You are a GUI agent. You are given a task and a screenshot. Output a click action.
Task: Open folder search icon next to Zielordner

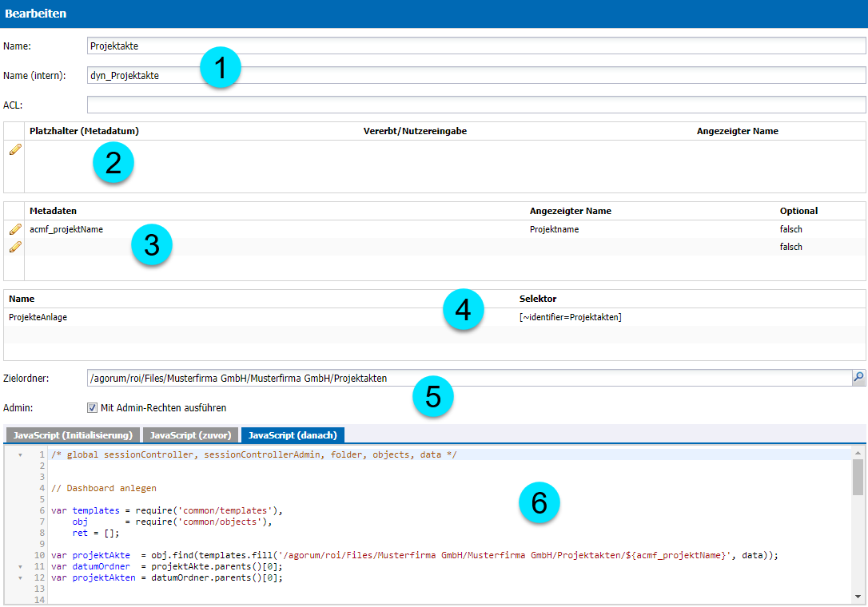858,377
